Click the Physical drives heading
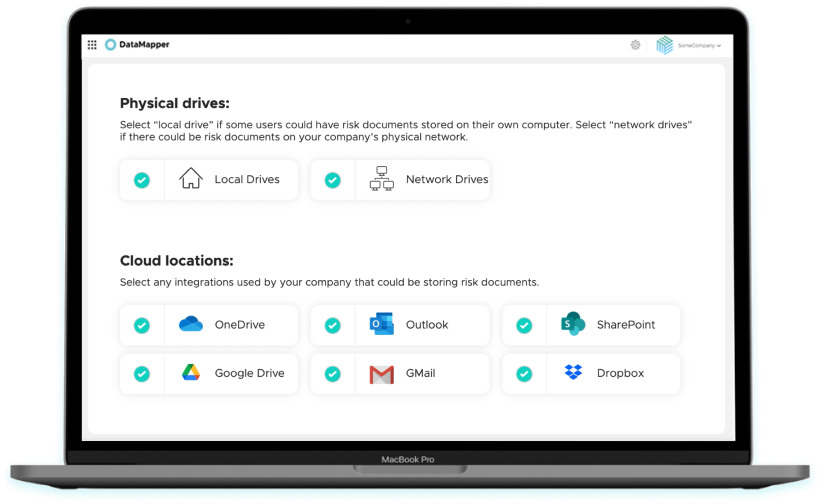The image size is (820, 504). pos(175,104)
